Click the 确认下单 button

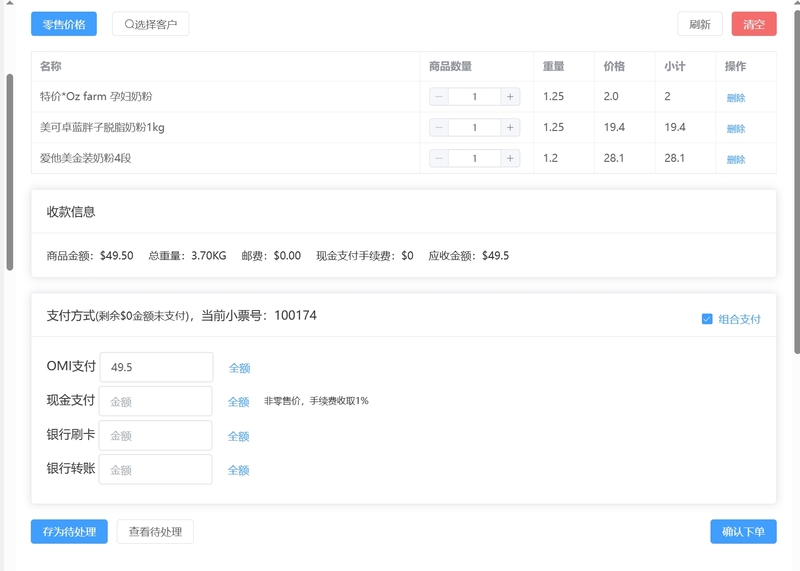[x=743, y=532]
